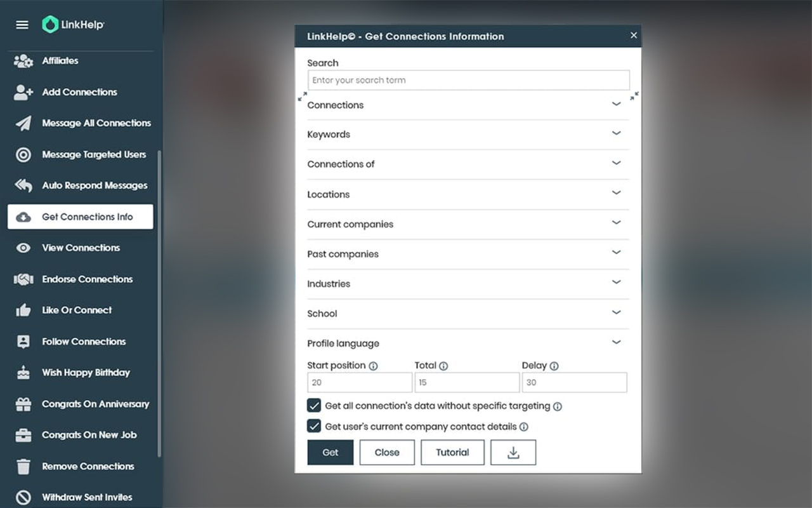
Task: Click the dialog title LinkHelp© - Get Connections Information
Action: 406,36
